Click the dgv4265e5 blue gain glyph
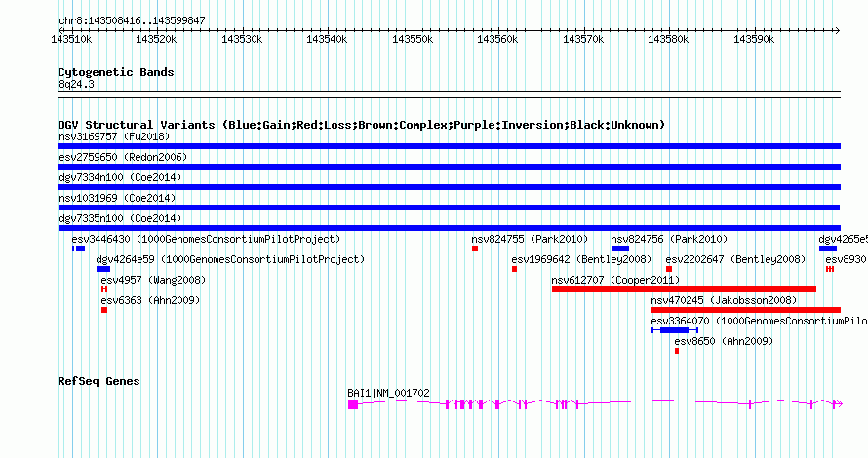 click(x=828, y=248)
